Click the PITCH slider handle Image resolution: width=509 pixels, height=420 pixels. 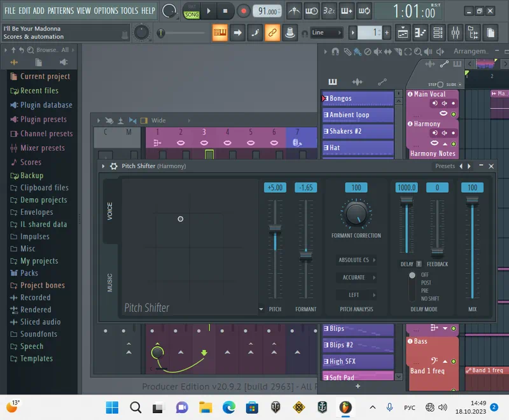point(275,229)
